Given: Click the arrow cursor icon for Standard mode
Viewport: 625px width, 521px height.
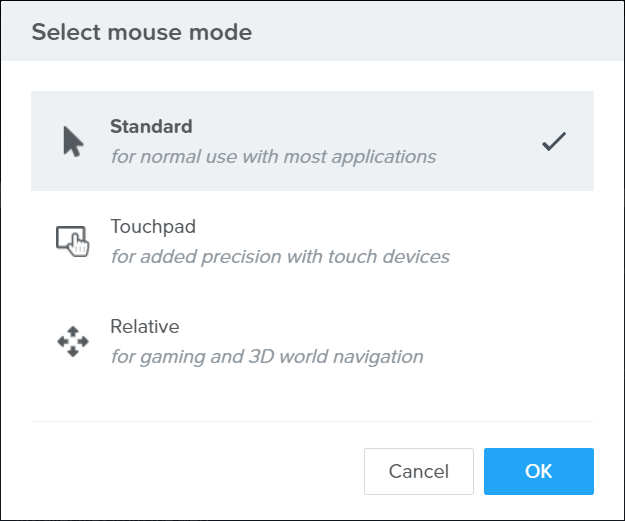Looking at the screenshot, I should pyautogui.click(x=72, y=141).
